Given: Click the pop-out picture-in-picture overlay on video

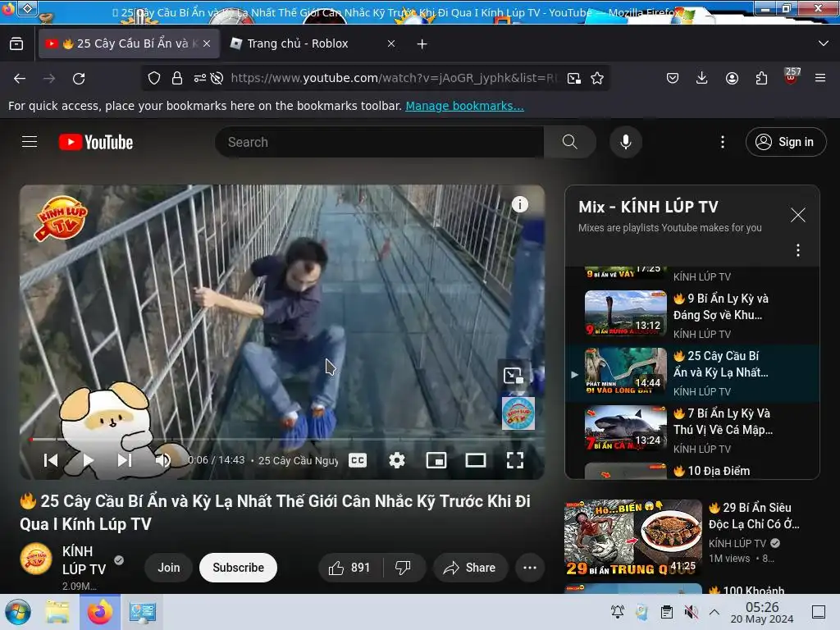Looking at the screenshot, I should (x=514, y=376).
